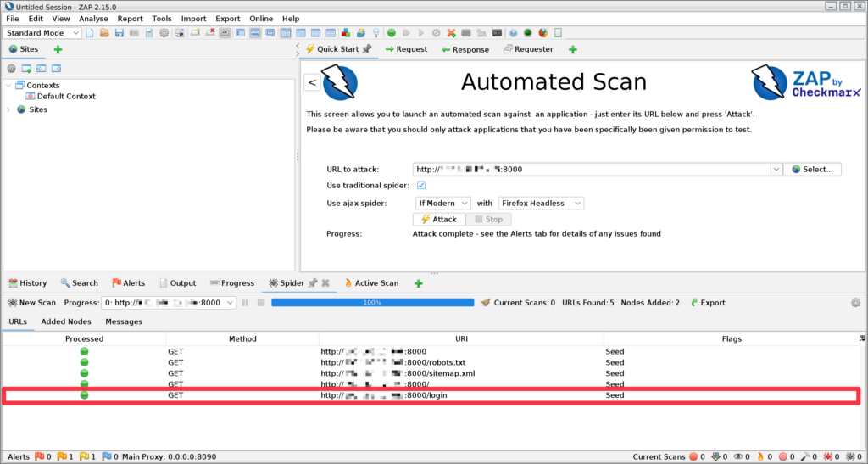Launch the Firefox browser toolbar icon

pyautogui.click(x=543, y=33)
